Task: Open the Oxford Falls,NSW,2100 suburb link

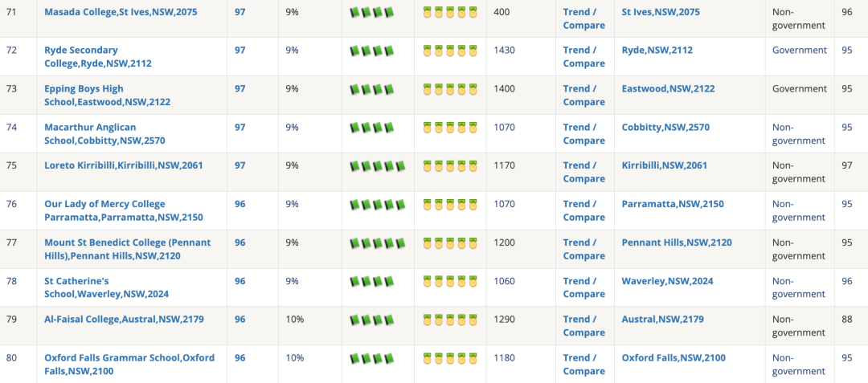Action: point(674,357)
